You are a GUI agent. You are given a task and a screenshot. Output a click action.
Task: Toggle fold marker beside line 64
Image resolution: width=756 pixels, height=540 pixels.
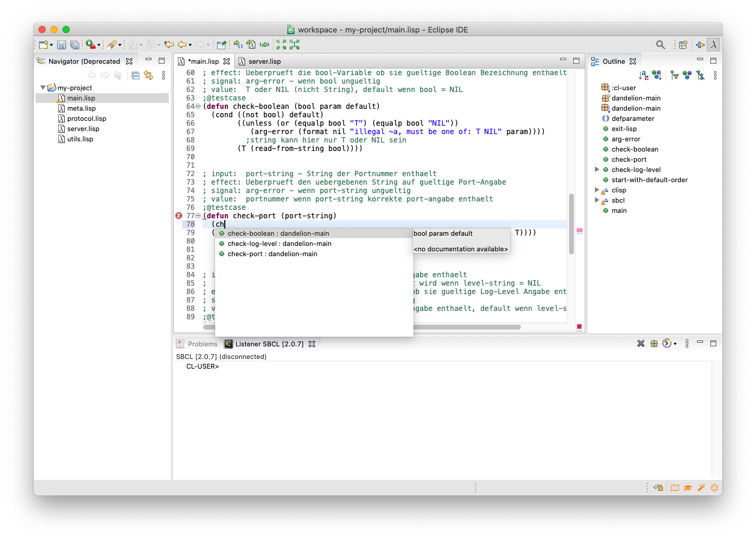tap(198, 106)
